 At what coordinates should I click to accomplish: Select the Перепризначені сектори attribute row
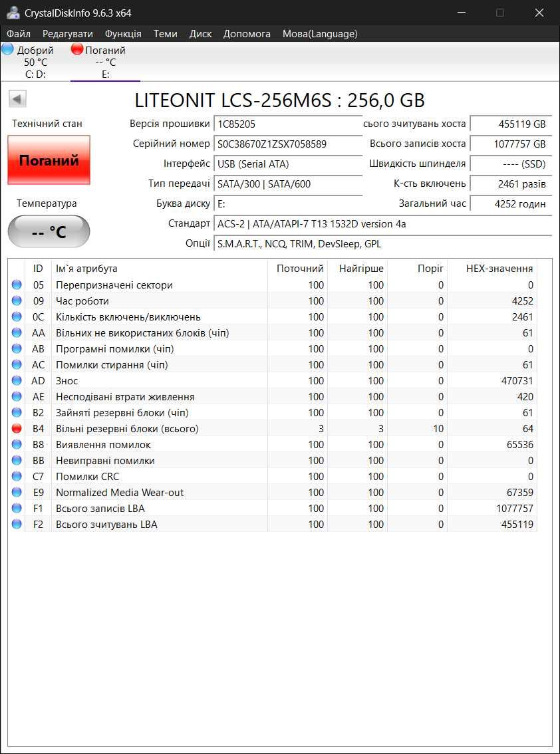pyautogui.click(x=273, y=285)
